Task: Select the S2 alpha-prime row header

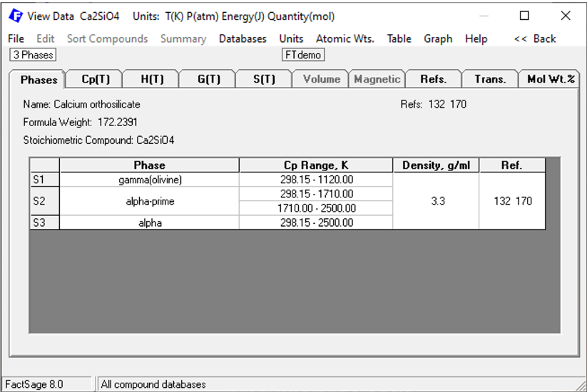Action: coord(44,201)
